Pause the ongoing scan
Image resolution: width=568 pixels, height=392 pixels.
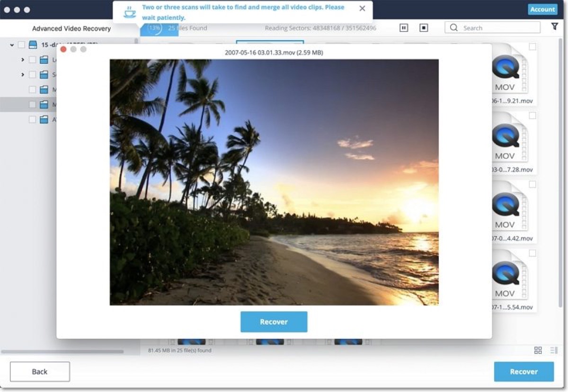[404, 27]
